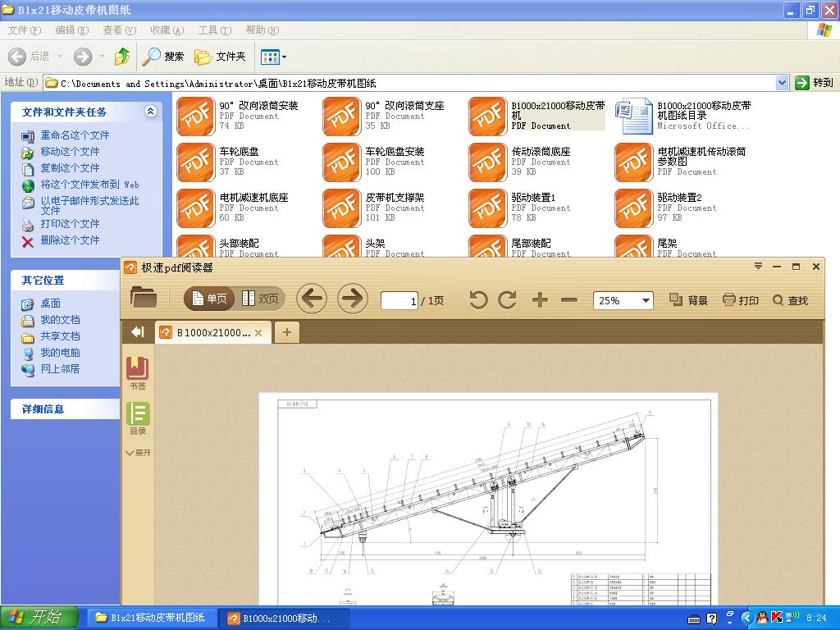Select the B1000x21000移动皮带机图纸目录 Word file
This screenshot has width=840, height=630.
[x=684, y=116]
